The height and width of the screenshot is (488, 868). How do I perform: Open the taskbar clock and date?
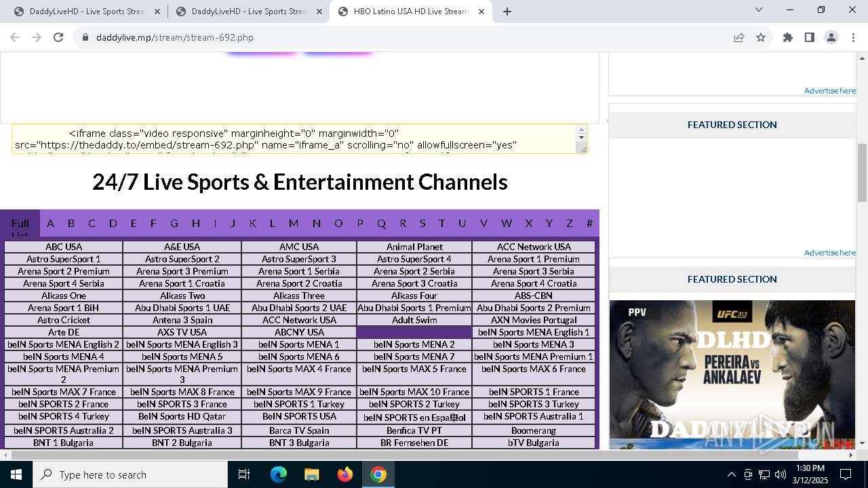810,474
